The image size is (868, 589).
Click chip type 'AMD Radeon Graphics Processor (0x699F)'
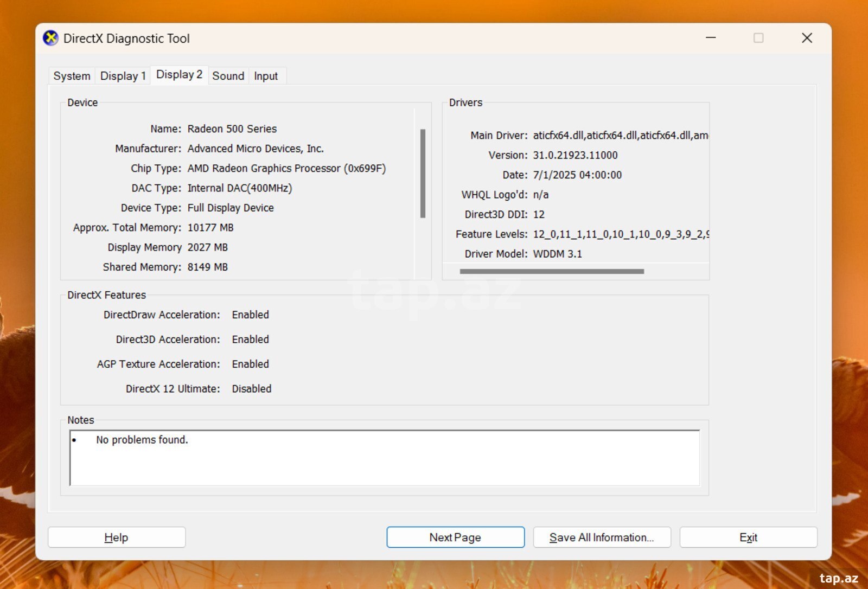(286, 169)
